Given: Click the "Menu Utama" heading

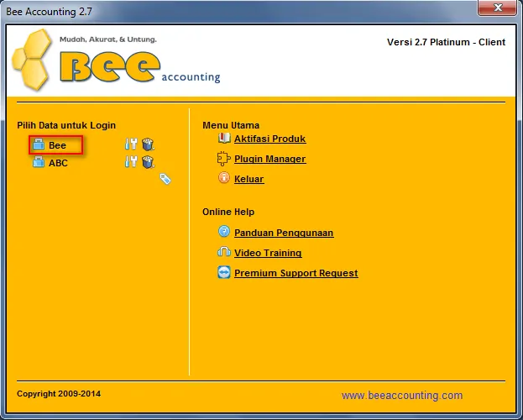Looking at the screenshot, I should click(231, 125).
